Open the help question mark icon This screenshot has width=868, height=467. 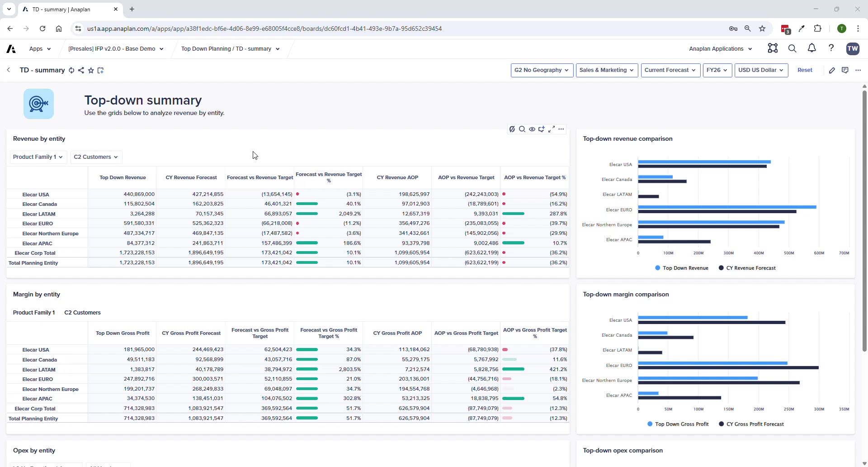pos(831,48)
